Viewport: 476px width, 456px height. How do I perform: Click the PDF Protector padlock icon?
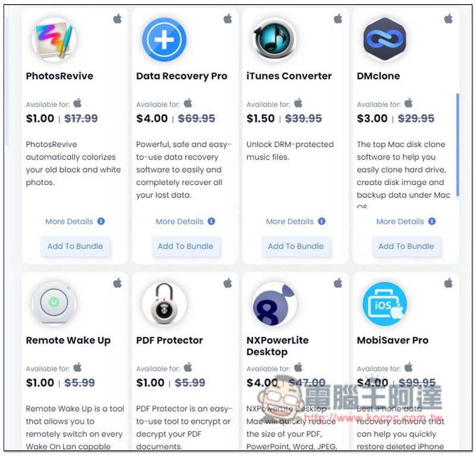tap(164, 304)
